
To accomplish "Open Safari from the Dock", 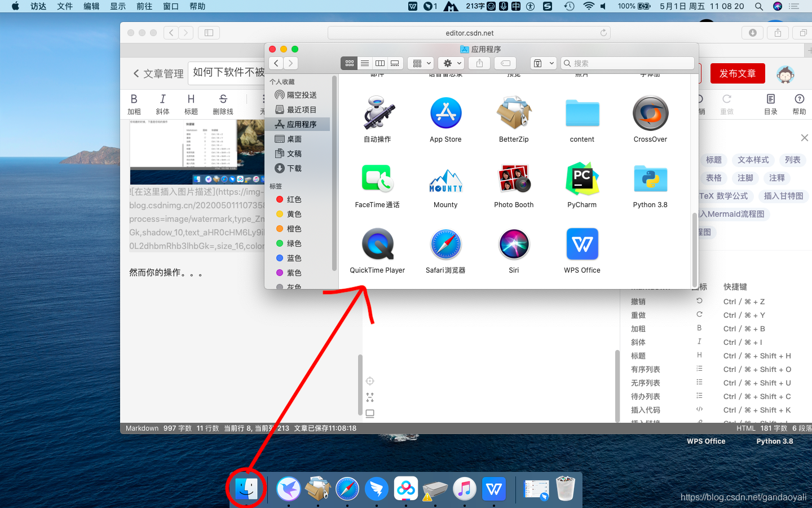I will pos(347,489).
